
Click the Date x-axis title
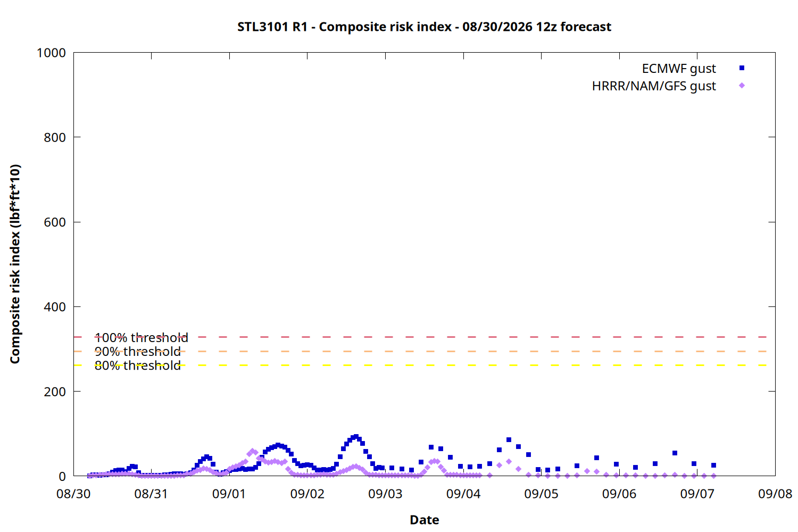(425, 520)
